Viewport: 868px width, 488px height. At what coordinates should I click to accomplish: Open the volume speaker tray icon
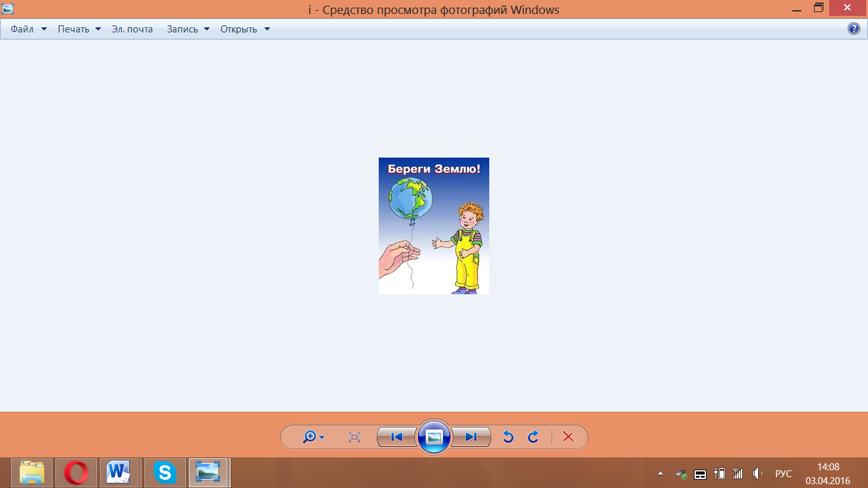pyautogui.click(x=757, y=474)
